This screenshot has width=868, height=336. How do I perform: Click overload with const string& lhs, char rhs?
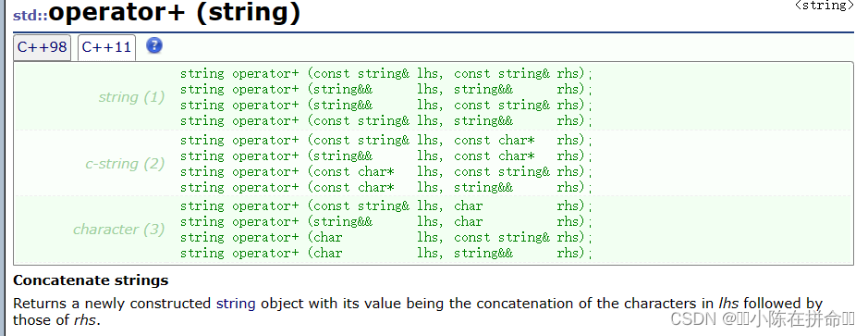coord(386,205)
